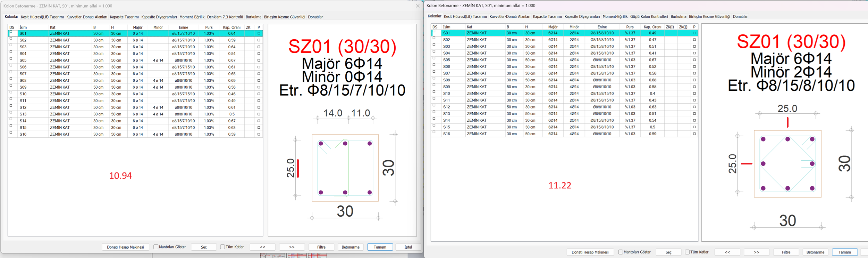The image size is (868, 258).
Task: Click Purs column header in left table
Action: click(209, 27)
